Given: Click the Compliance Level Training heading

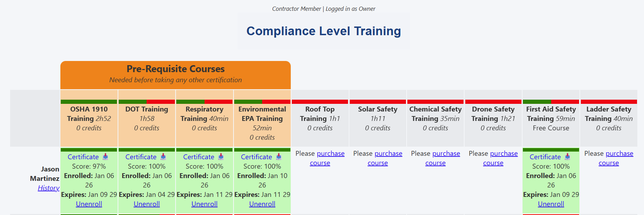Looking at the screenshot, I should [x=324, y=31].
